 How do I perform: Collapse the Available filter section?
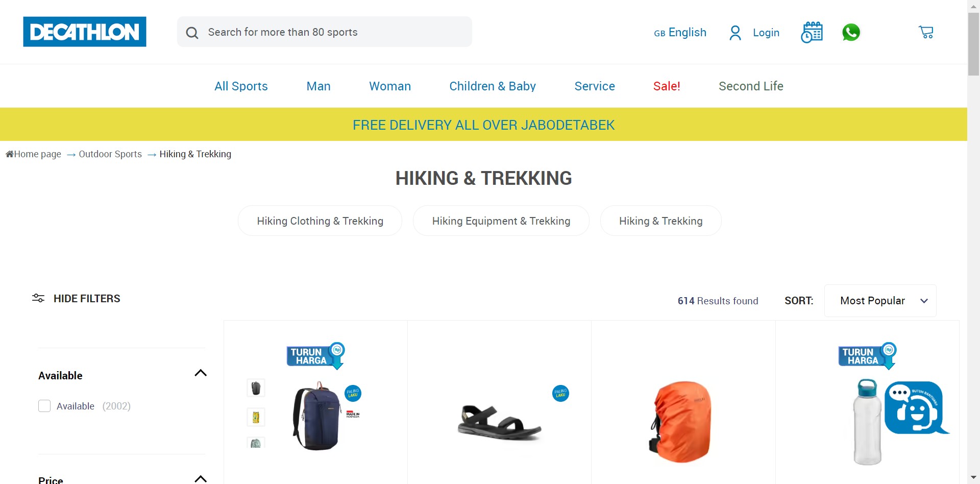click(201, 373)
